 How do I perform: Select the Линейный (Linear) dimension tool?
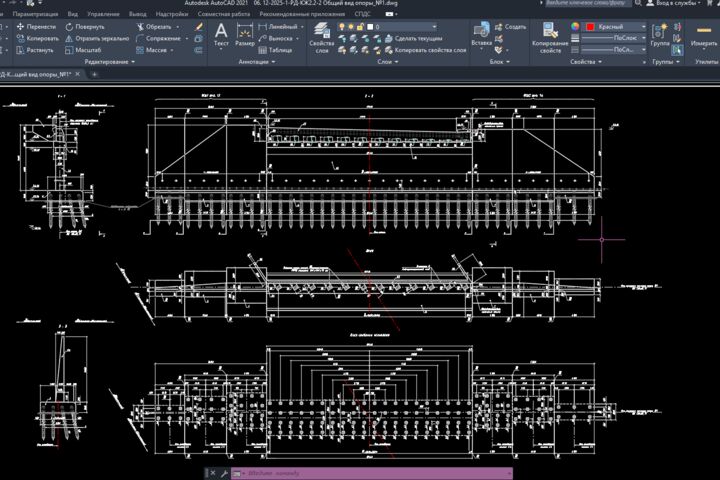pyautogui.click(x=278, y=27)
